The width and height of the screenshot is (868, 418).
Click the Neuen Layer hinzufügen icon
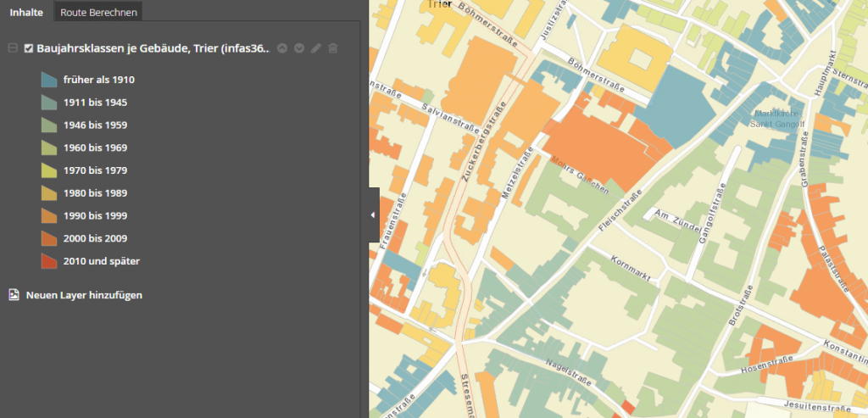point(14,295)
